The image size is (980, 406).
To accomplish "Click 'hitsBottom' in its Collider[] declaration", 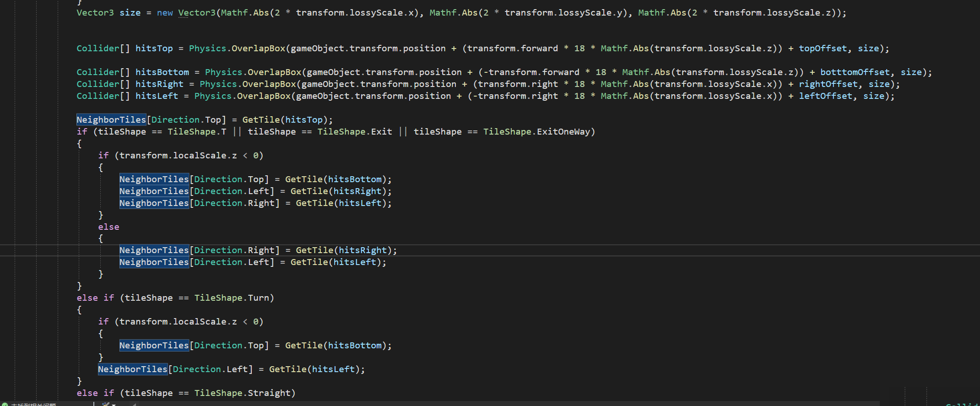I will [162, 72].
